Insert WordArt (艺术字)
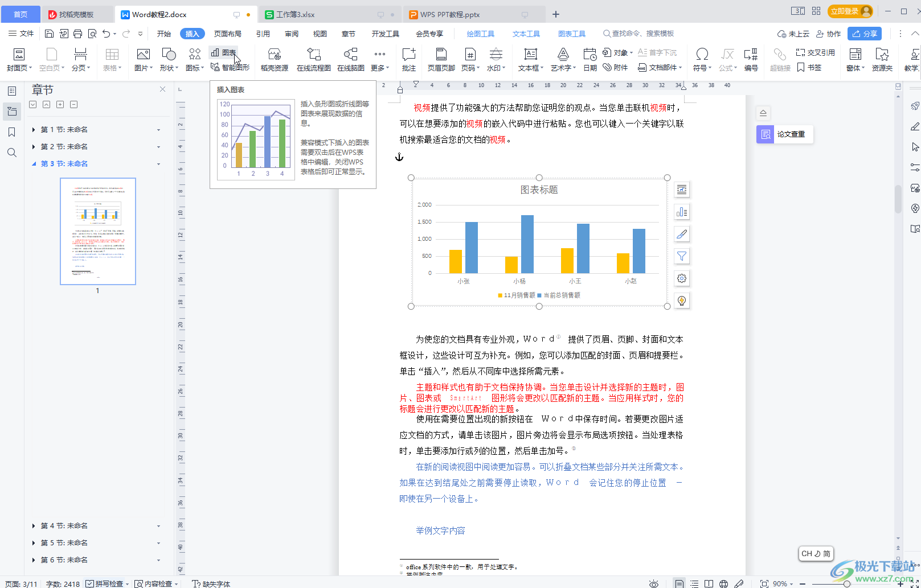 [563, 60]
